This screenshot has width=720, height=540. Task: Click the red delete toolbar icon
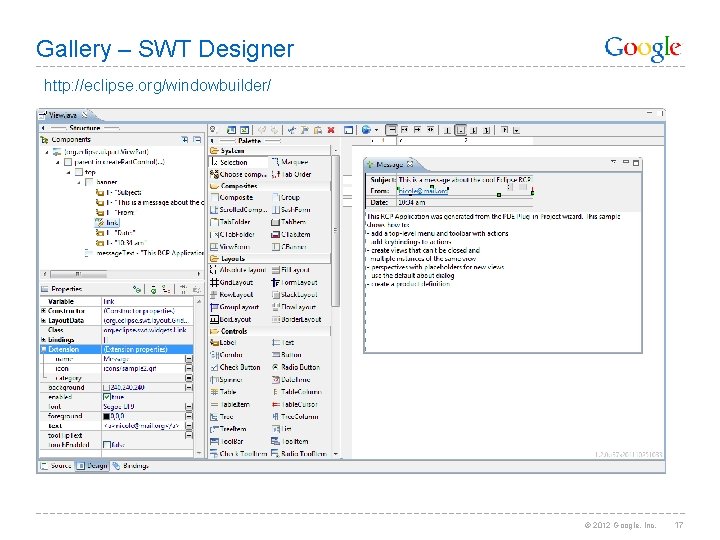(x=331, y=130)
